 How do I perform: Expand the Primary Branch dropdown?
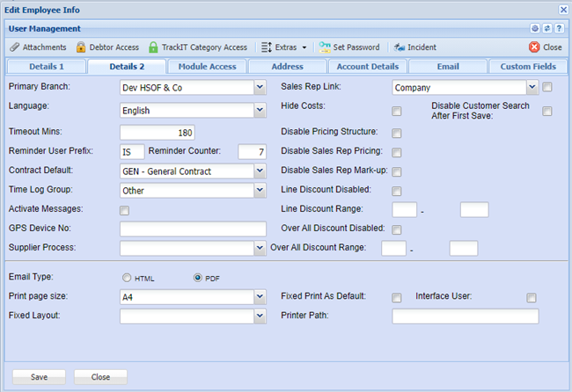[x=260, y=87]
